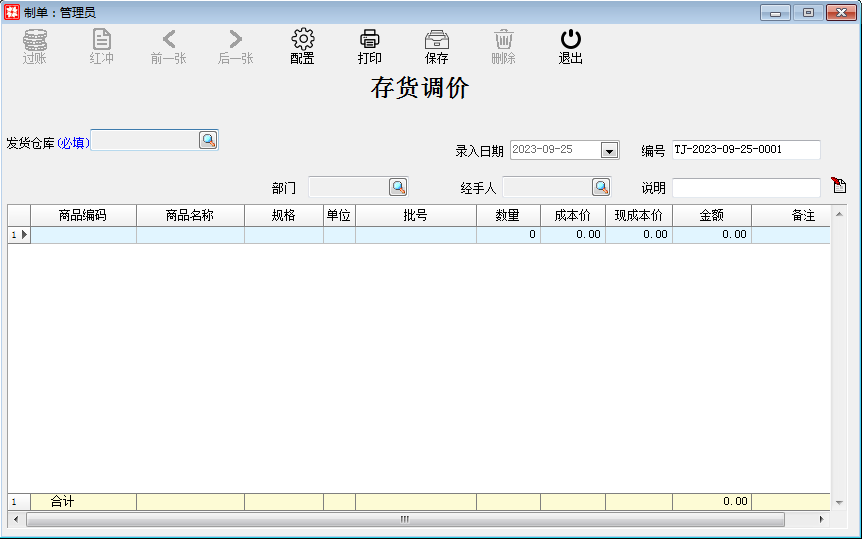Click the 数量 column header

508,215
